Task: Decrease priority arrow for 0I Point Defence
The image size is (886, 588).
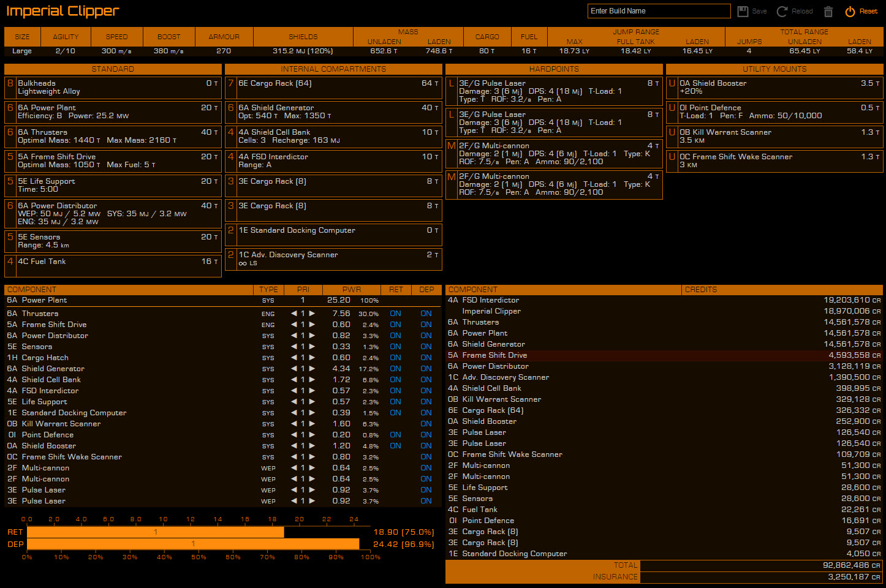Action: [293, 435]
